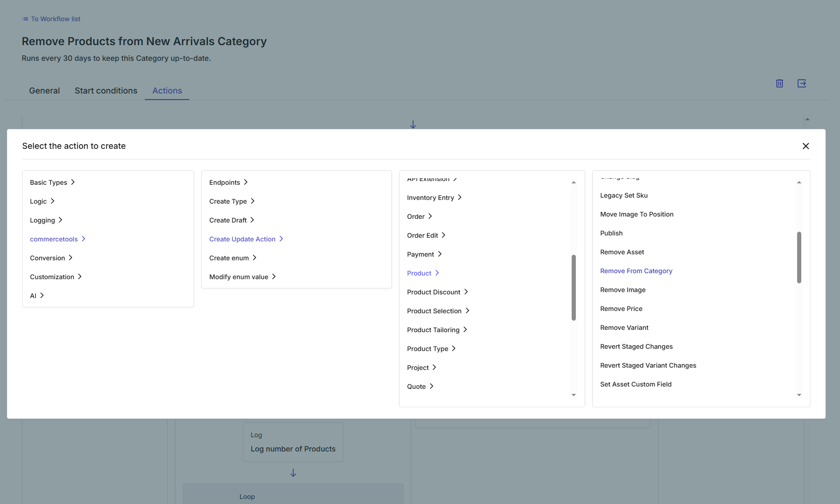Expand the Basic Types category

pos(48,182)
